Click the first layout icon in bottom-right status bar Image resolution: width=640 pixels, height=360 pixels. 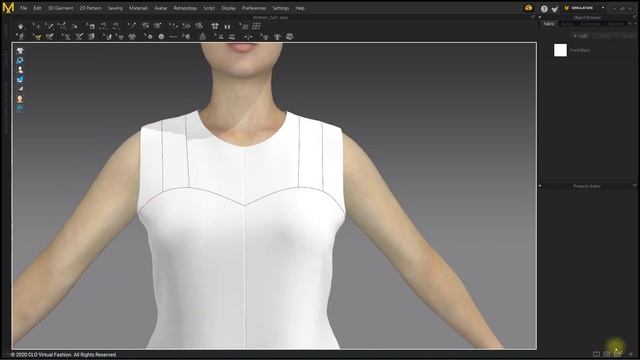[596, 354]
